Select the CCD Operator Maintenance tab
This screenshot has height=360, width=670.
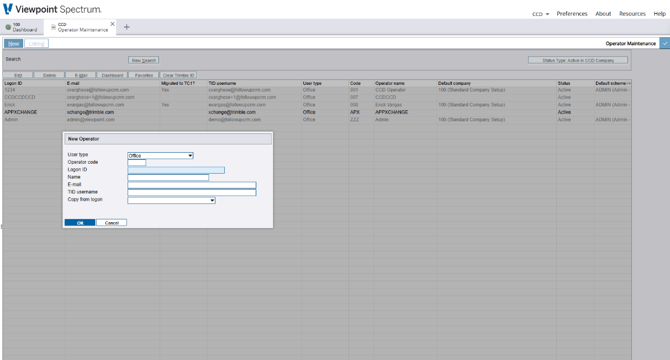[x=80, y=27]
